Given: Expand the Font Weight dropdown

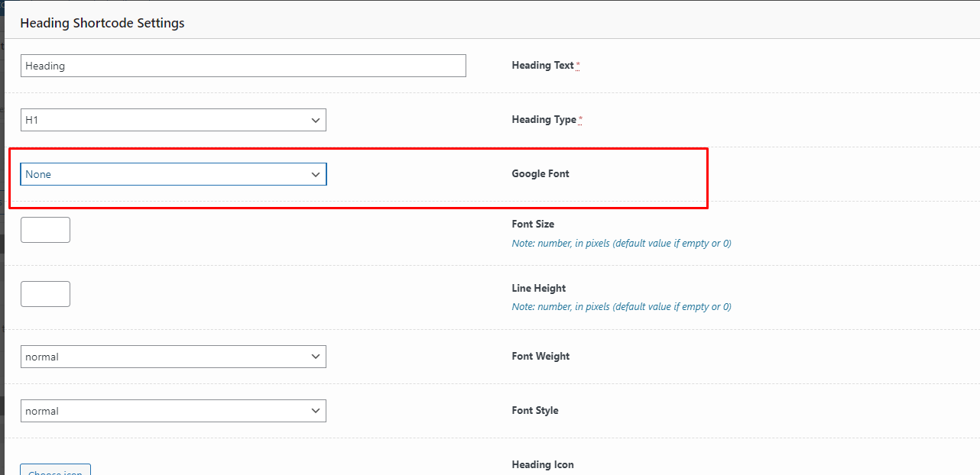Looking at the screenshot, I should [x=174, y=357].
